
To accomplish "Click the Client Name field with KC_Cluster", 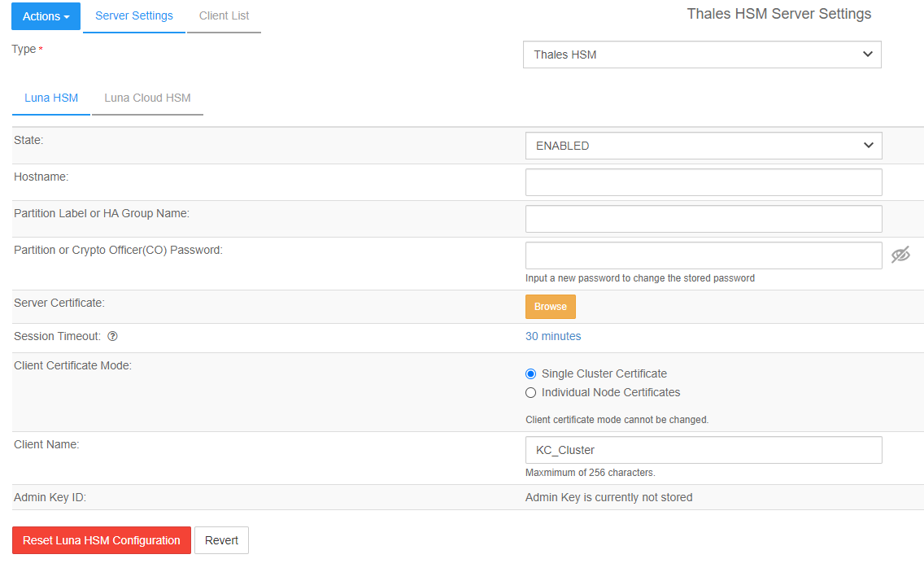I will 704,450.
